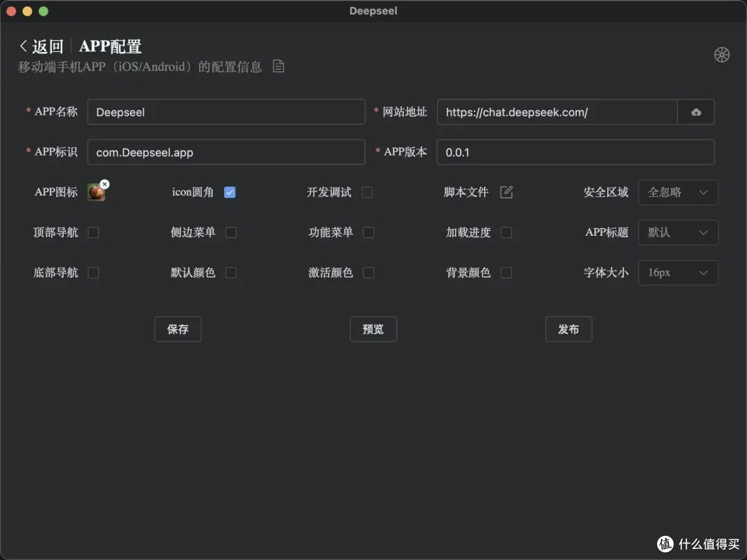Click the cloud upload icon in 网站地址

click(696, 112)
